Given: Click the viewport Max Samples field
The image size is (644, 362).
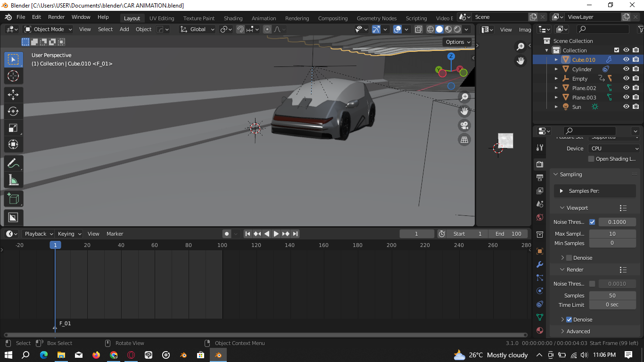Looking at the screenshot, I should [x=612, y=234].
